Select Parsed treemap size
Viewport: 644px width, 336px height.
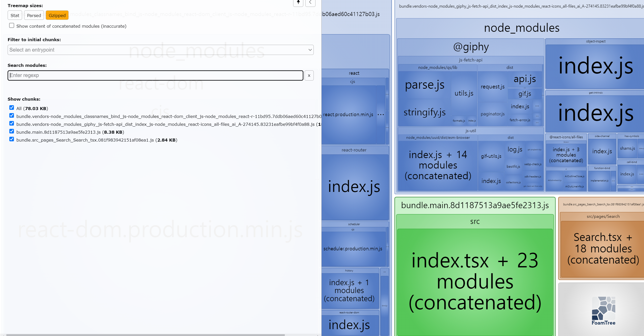pyautogui.click(x=34, y=16)
